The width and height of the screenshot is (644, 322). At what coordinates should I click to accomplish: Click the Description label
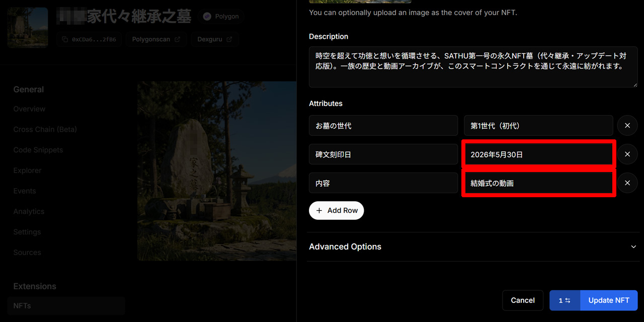329,36
